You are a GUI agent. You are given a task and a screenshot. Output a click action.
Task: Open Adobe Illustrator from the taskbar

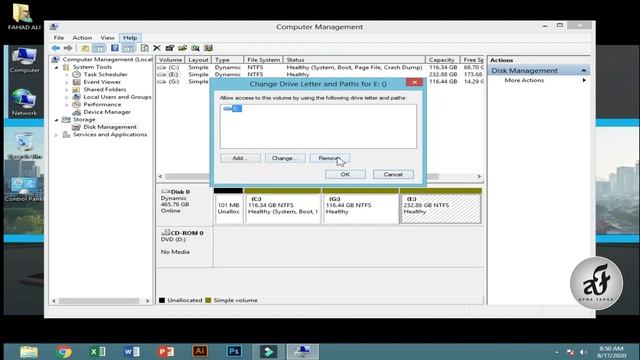click(x=200, y=351)
